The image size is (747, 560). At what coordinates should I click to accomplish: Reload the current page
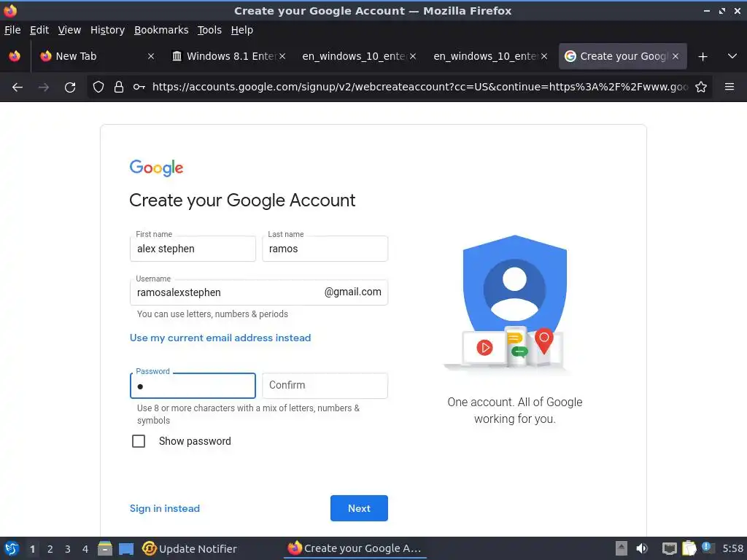click(70, 87)
